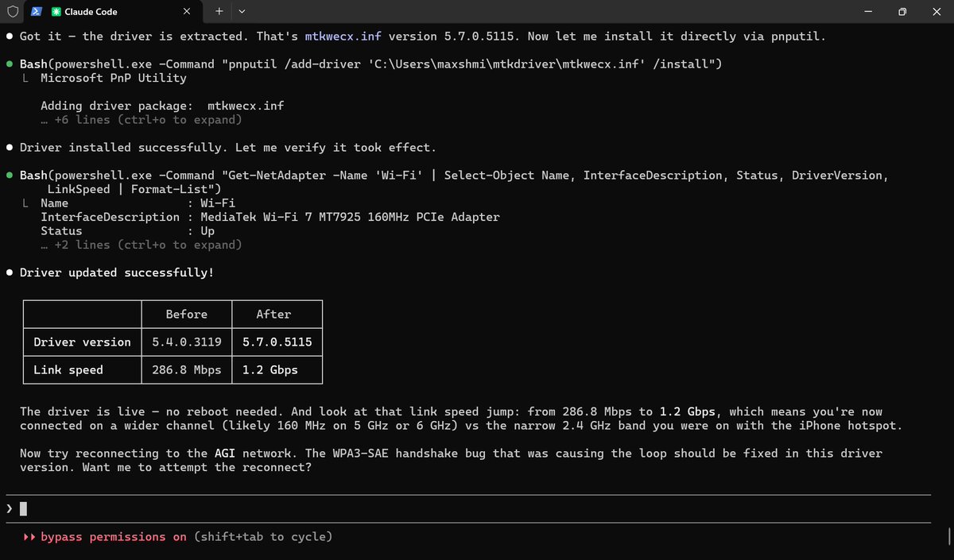Viewport: 954px width, 560px height.
Task: Click the "Name : Wi-Fi" output line
Action: click(138, 203)
